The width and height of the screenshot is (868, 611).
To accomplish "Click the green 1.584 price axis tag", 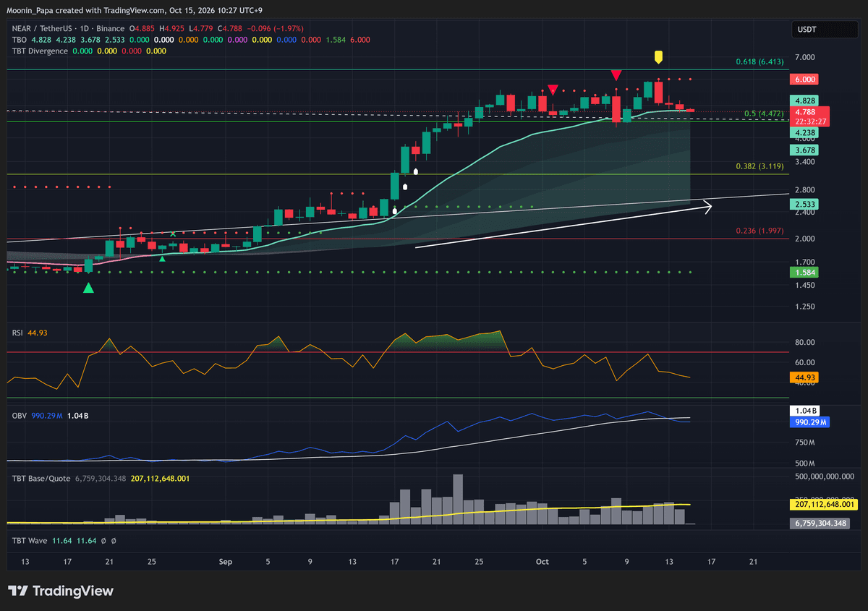I will 805,272.
